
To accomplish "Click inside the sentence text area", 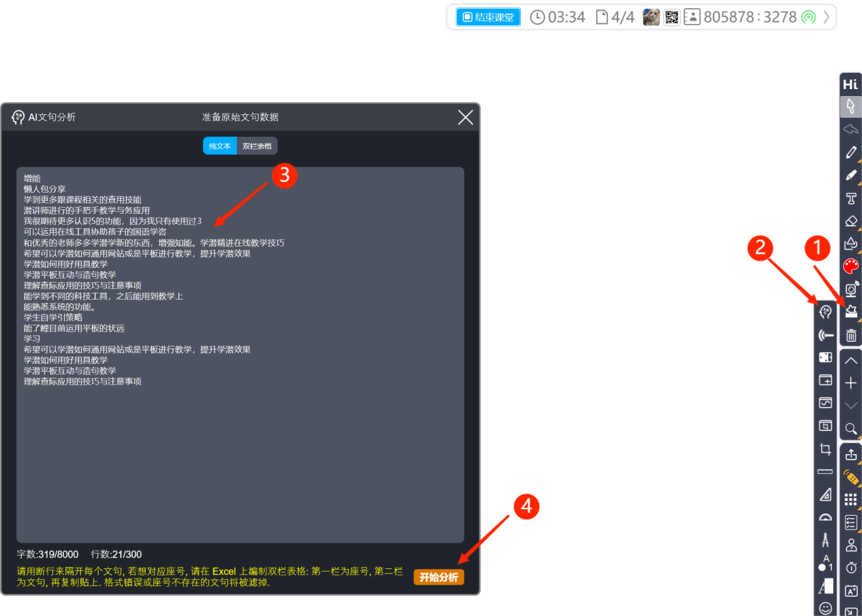I will [x=240, y=442].
